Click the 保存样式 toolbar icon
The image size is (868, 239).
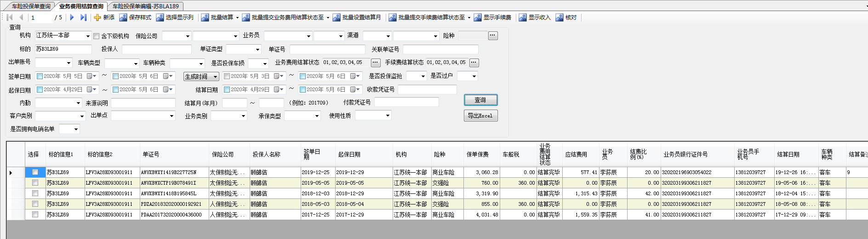(123, 17)
